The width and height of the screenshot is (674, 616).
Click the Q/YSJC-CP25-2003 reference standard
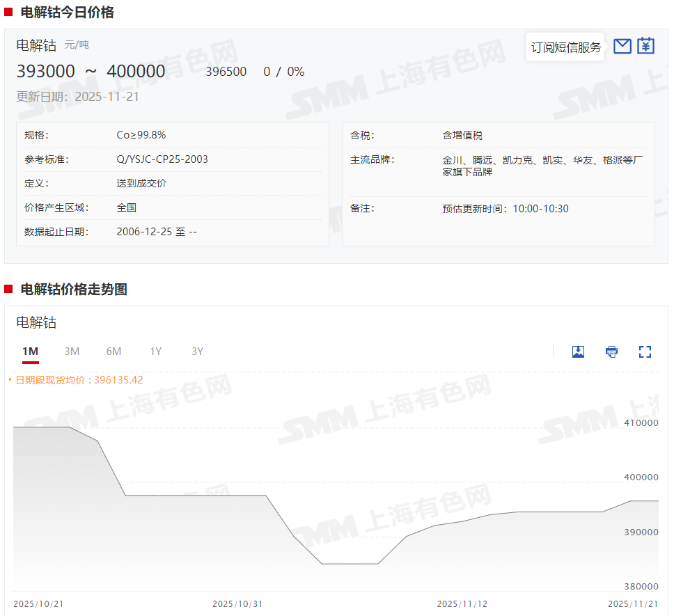point(162,159)
